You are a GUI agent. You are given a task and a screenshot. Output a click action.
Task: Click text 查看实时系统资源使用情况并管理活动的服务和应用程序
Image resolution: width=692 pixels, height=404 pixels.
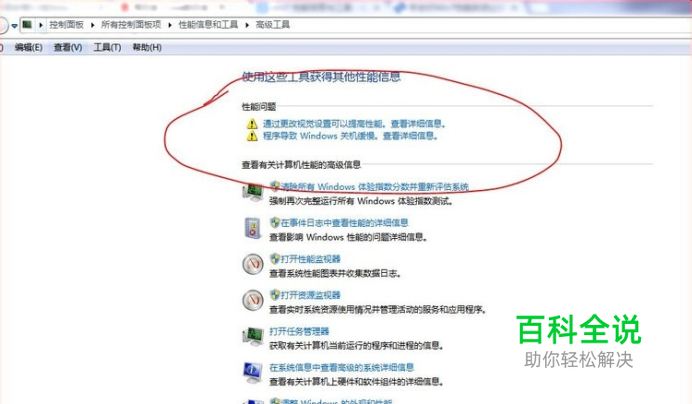(377, 310)
